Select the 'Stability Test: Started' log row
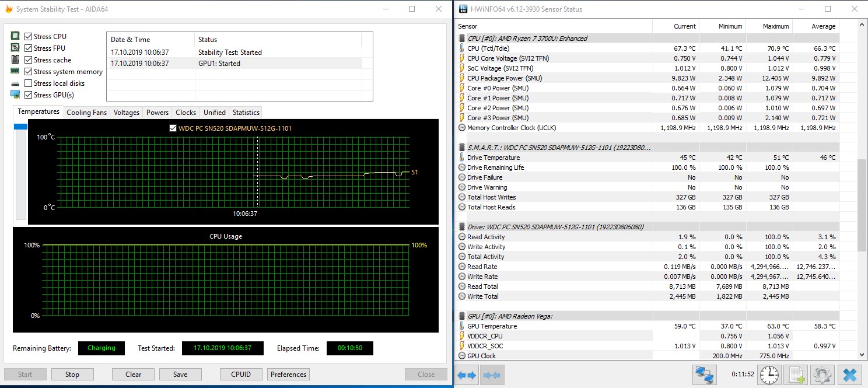 pos(234,53)
